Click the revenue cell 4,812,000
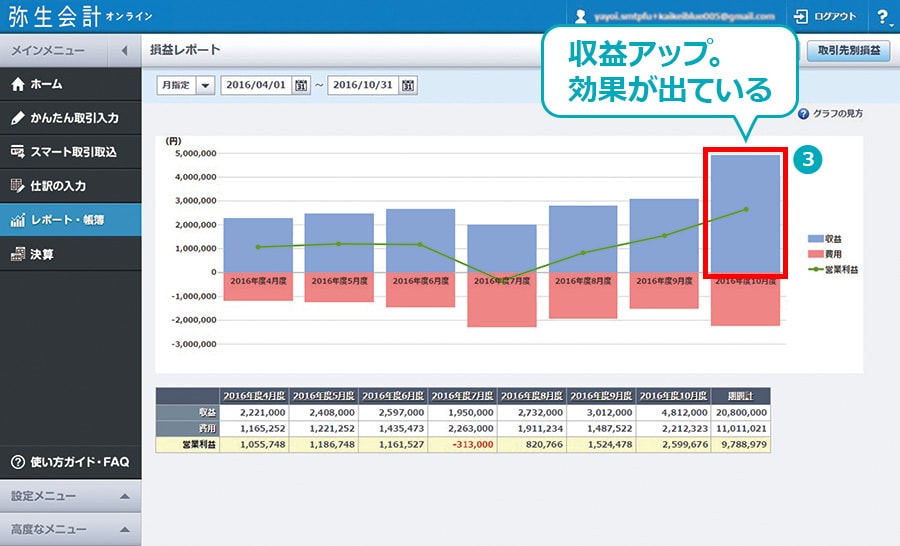 tap(673, 412)
